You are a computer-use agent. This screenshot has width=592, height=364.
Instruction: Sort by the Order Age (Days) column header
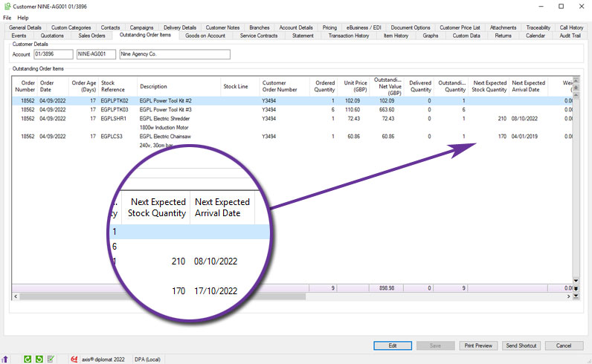[x=84, y=86]
